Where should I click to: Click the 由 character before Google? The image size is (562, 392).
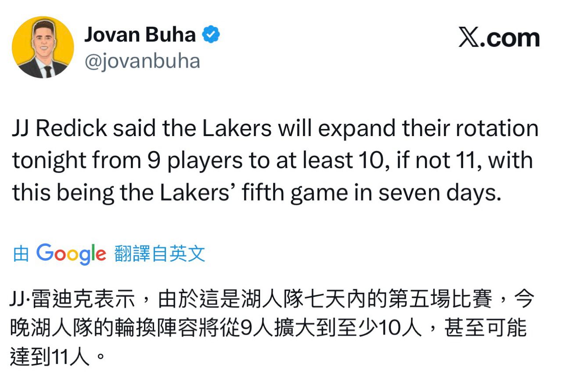pyautogui.click(x=21, y=254)
